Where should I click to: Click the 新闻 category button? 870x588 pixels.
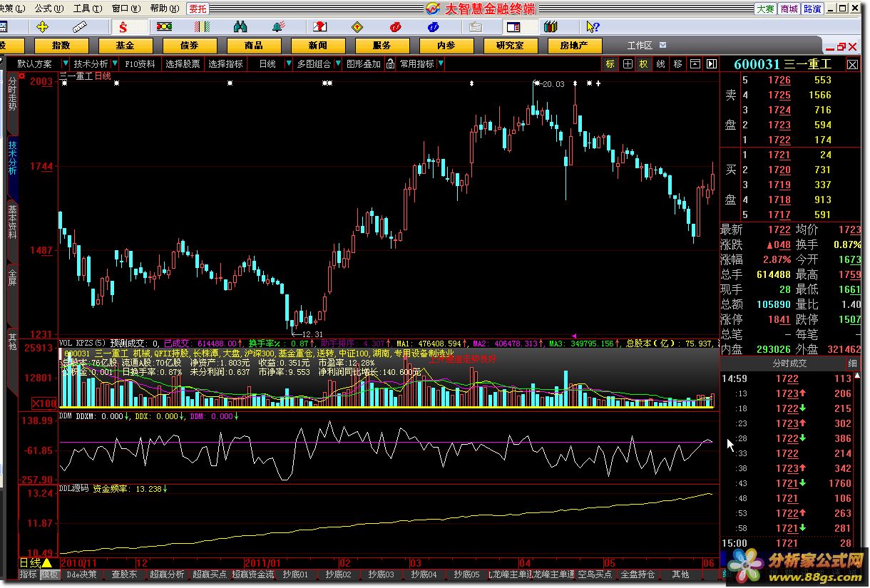pos(318,46)
